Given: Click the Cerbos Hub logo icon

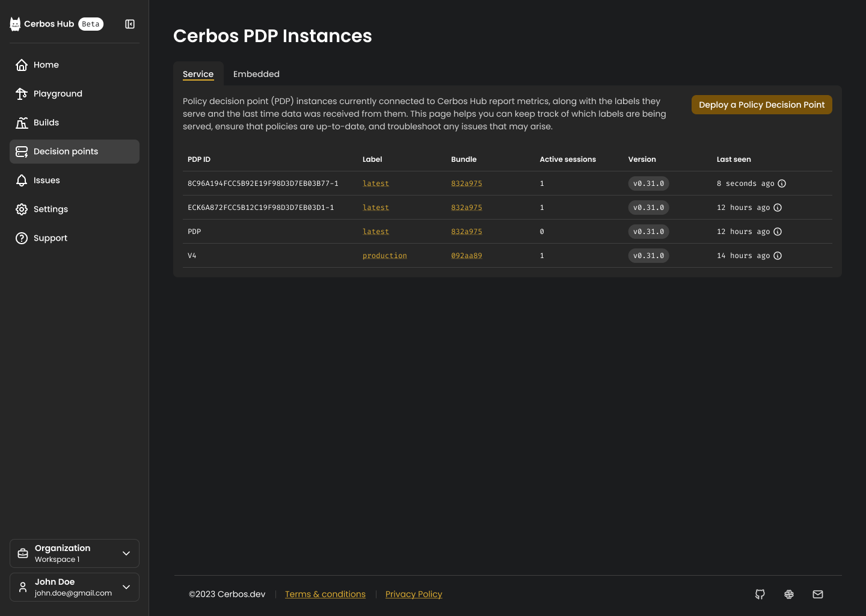Looking at the screenshot, I should pos(14,24).
